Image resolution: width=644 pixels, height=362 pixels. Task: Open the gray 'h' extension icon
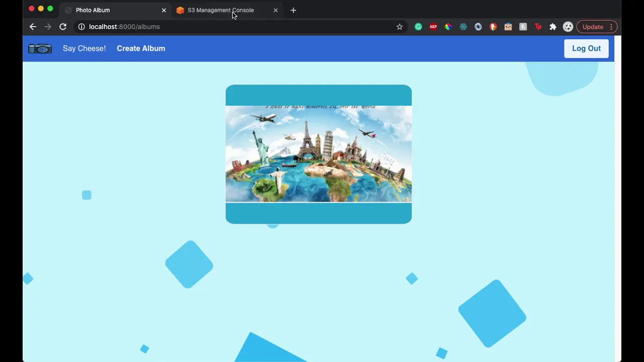point(523,27)
